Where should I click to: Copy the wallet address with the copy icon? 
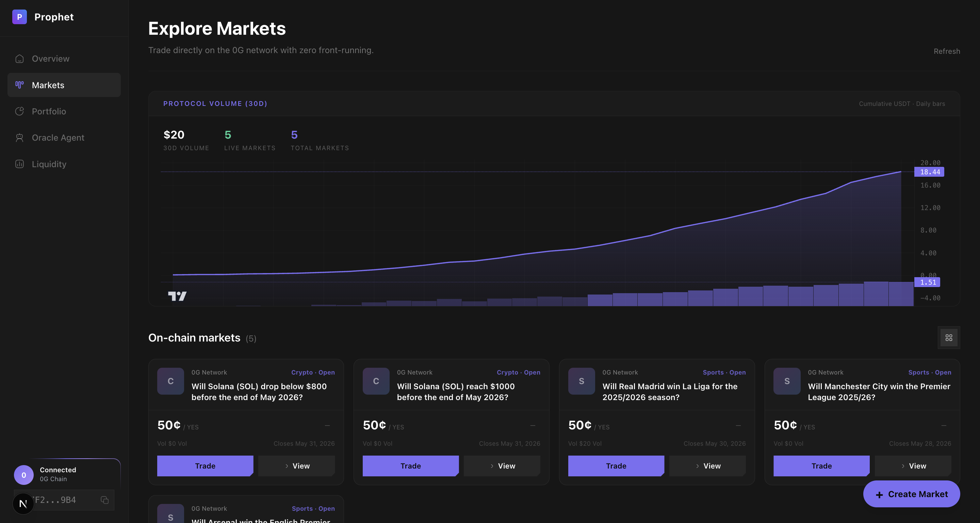[x=104, y=500]
